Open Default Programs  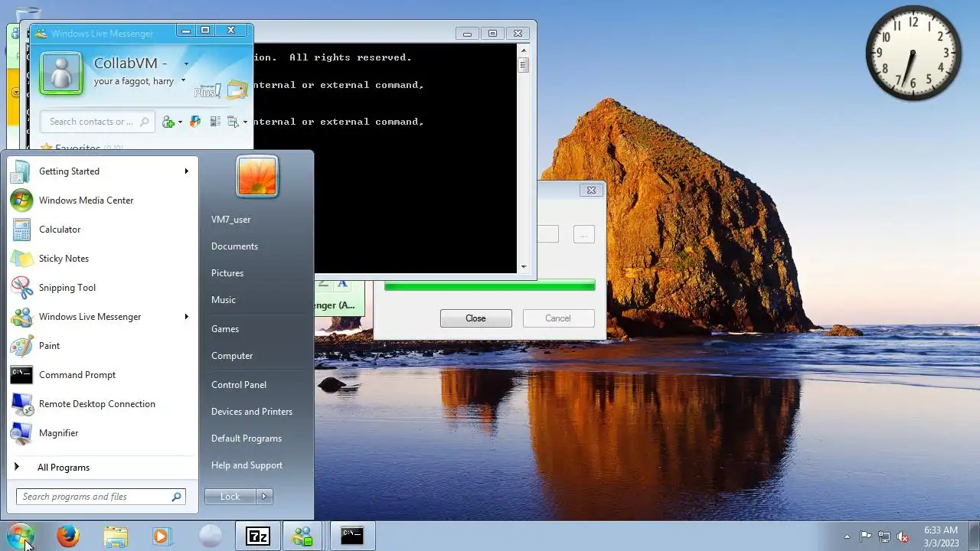coord(247,439)
